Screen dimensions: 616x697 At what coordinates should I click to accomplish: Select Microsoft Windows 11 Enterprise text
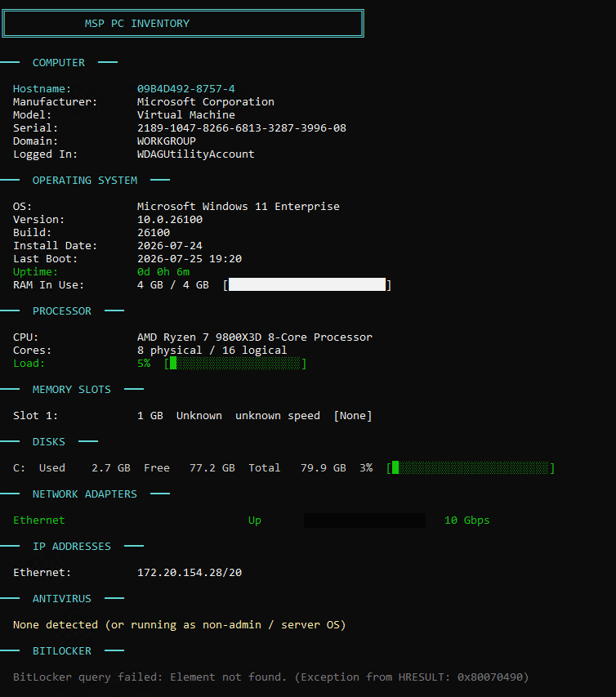(x=239, y=207)
